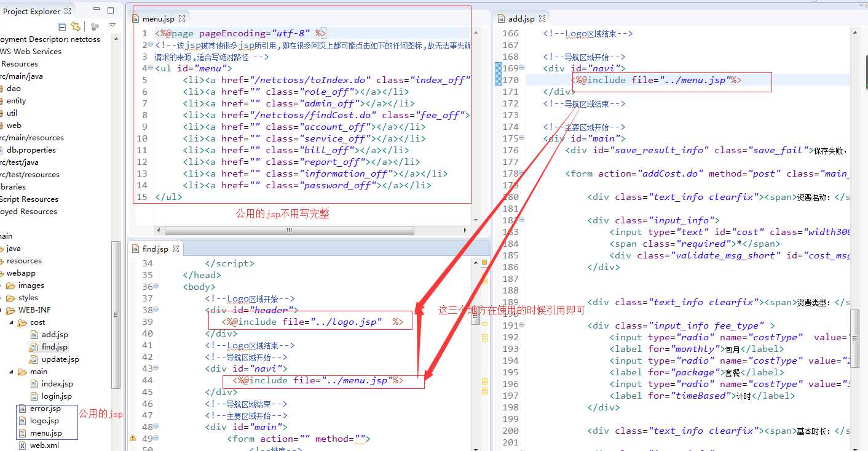Click the find.jsp tab file icon
Screen dimensions: 868x451
click(136, 249)
